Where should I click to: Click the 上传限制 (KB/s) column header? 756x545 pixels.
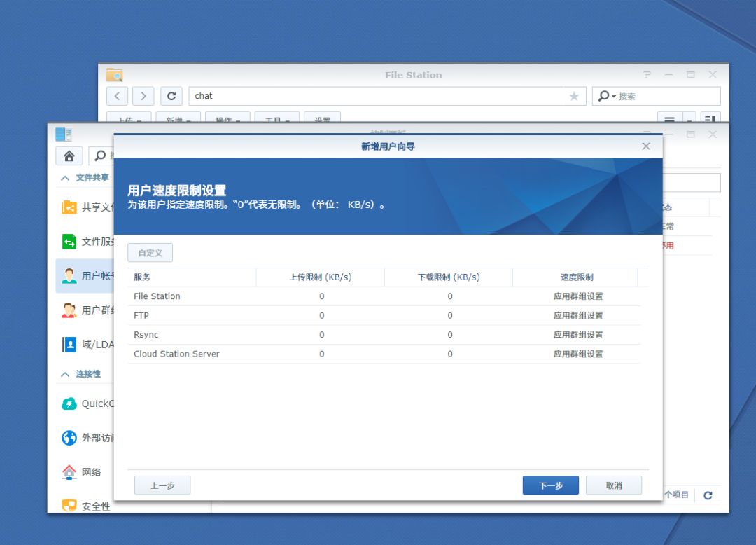pyautogui.click(x=321, y=277)
